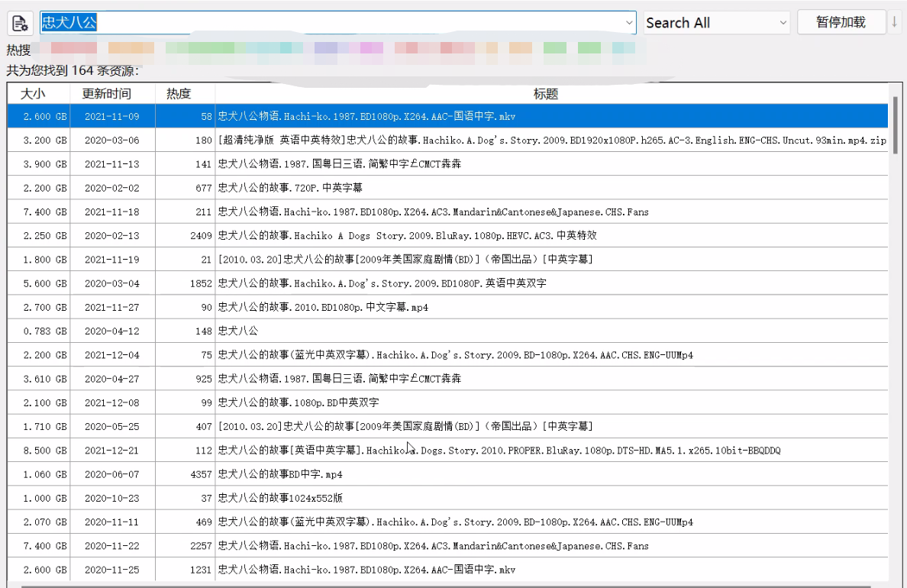Choose the HEVC.AC3.中英特效 result with 2409 heat
Screen dimensions: 907x588
click(x=407, y=236)
